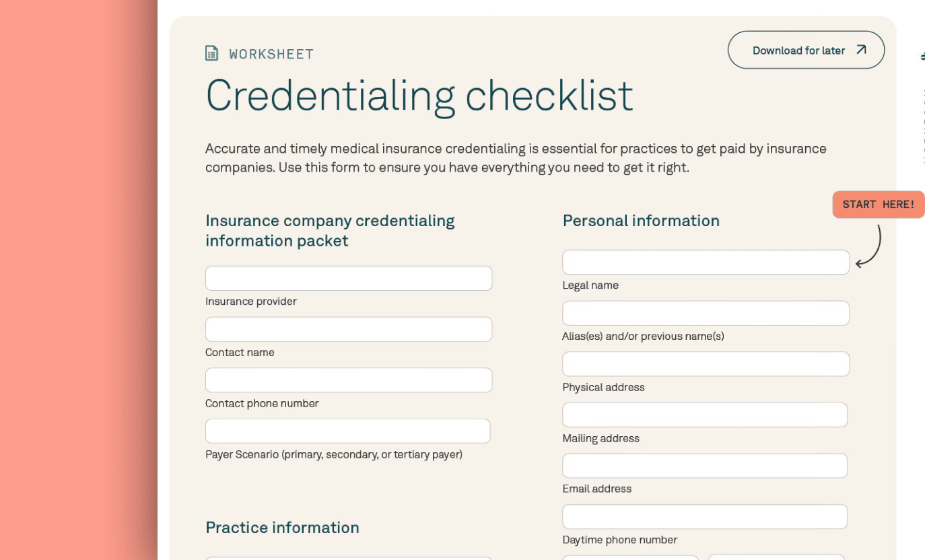
Task: Click the worksheet document icon
Action: 211,53
